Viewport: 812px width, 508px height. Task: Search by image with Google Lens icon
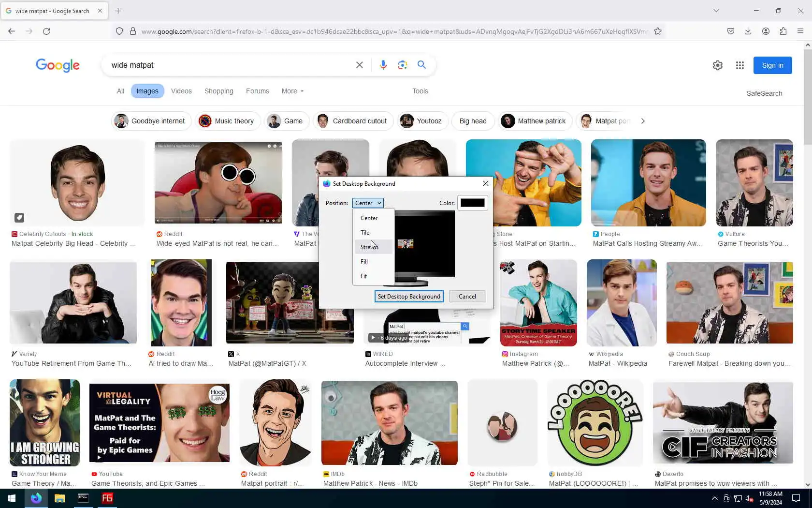coord(402,65)
